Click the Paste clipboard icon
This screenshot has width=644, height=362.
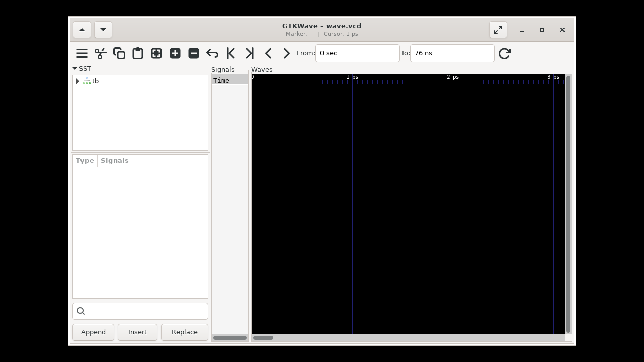(x=138, y=53)
